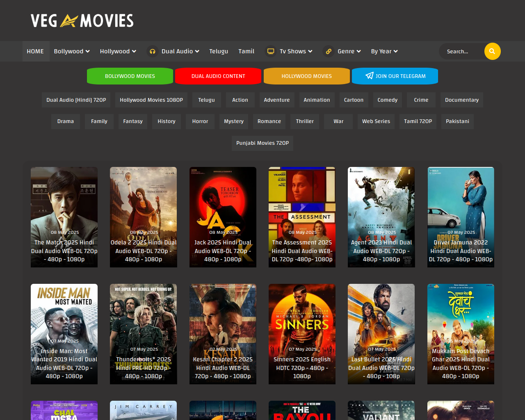Click the monitor icon beside Tv Shows

click(x=271, y=51)
